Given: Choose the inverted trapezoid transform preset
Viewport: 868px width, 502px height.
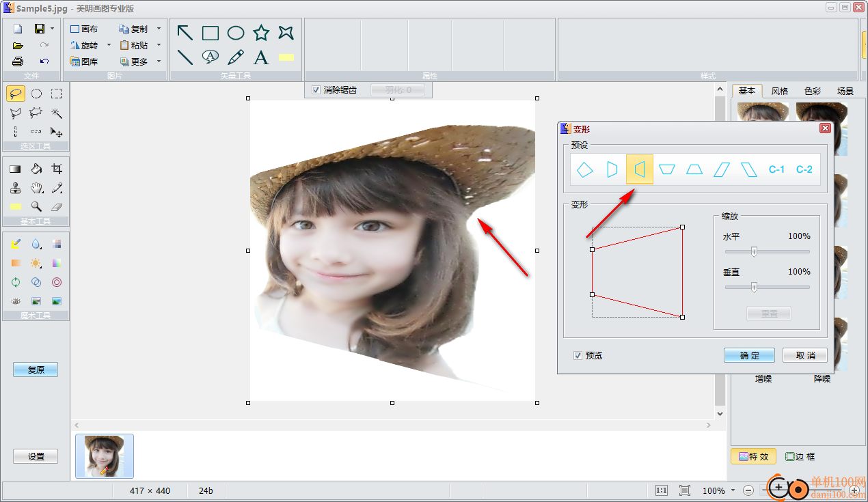Looking at the screenshot, I should coord(667,169).
